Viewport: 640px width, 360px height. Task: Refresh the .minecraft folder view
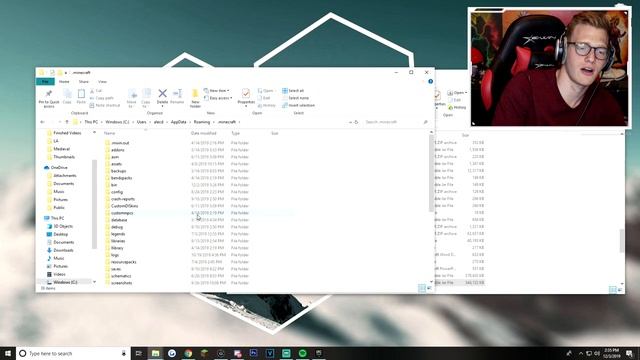356,122
